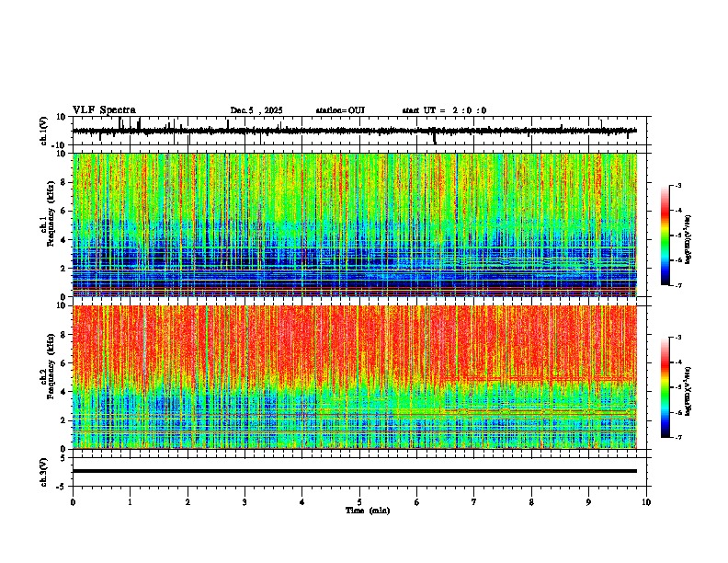Click time axis tick label "4"
The width and height of the screenshot is (728, 563).
point(302,502)
